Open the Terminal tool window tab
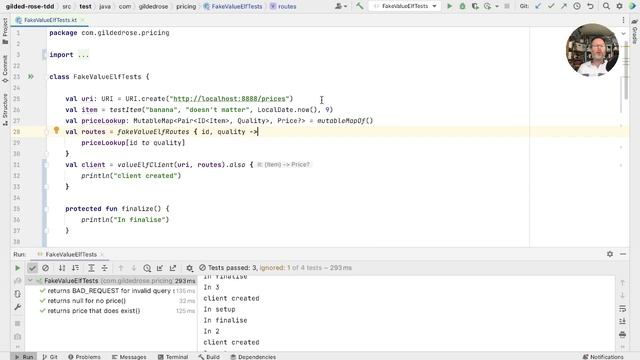Image resolution: width=640 pixels, height=360 pixels. (173, 357)
